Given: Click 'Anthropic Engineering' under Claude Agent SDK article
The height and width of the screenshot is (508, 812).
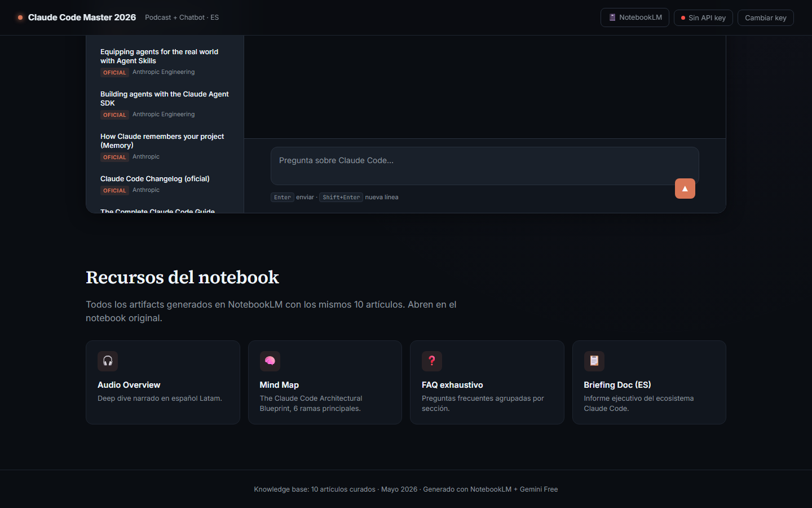Looking at the screenshot, I should [x=164, y=115].
